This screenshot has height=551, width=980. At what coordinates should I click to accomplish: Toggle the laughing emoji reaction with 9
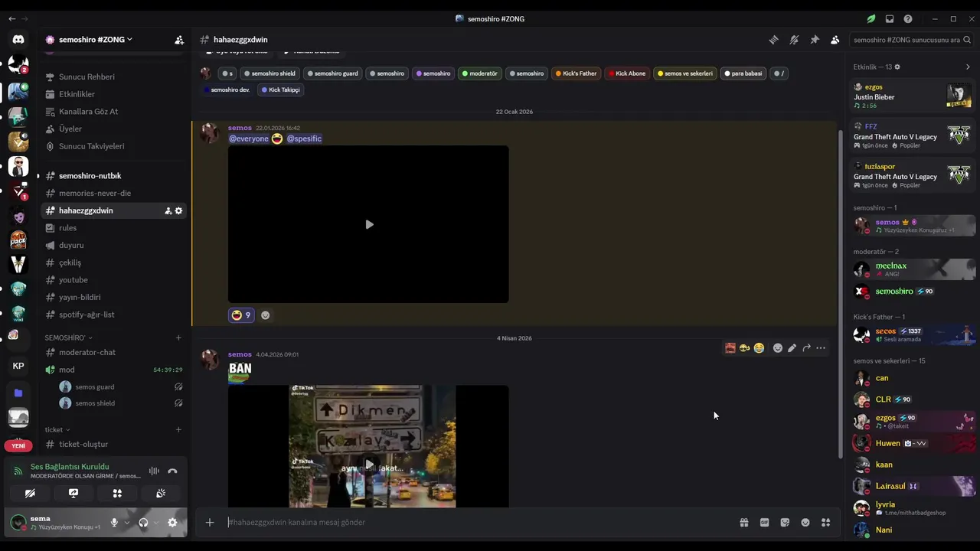point(241,315)
